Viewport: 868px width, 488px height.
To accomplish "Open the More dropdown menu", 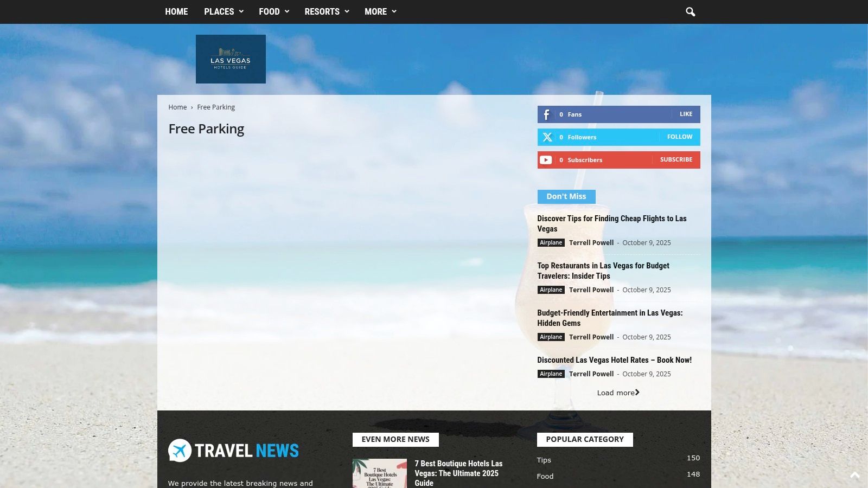I will pyautogui.click(x=380, y=12).
